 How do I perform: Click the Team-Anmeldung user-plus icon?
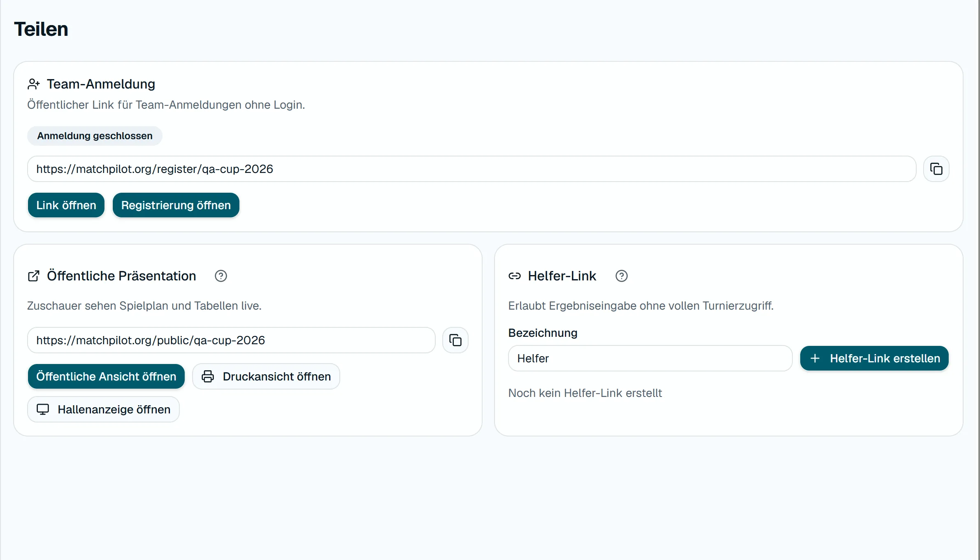point(34,84)
